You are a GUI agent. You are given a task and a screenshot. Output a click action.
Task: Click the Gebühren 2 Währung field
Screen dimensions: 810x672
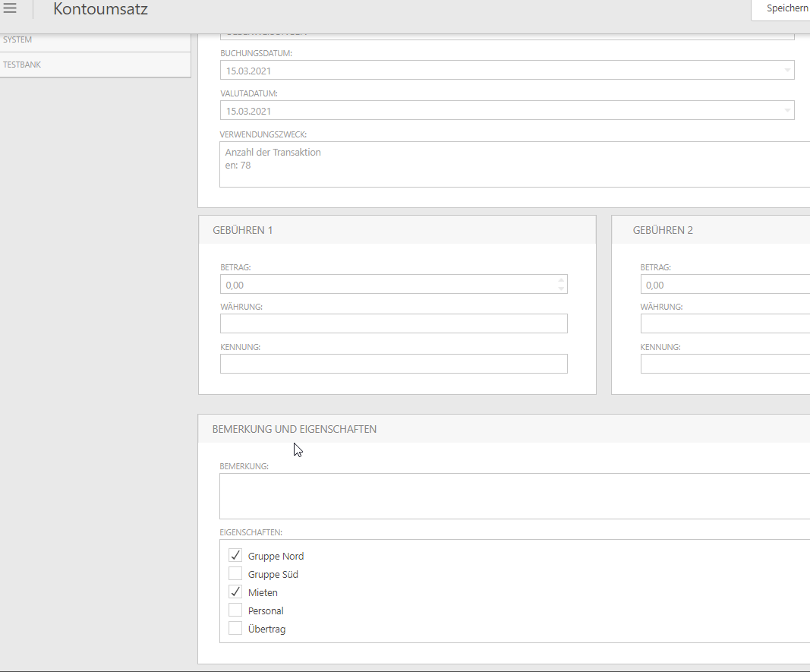tap(724, 323)
